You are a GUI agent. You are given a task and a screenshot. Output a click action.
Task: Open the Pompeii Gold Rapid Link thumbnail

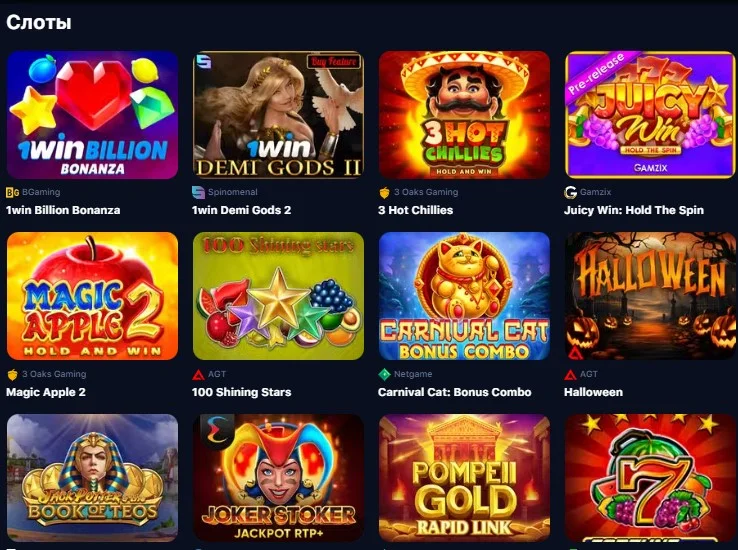[464, 478]
